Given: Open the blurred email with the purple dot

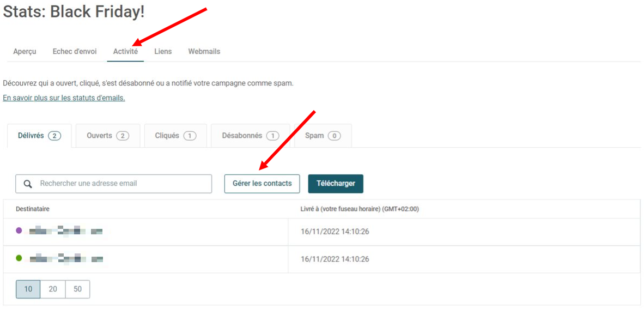Looking at the screenshot, I should tap(66, 231).
